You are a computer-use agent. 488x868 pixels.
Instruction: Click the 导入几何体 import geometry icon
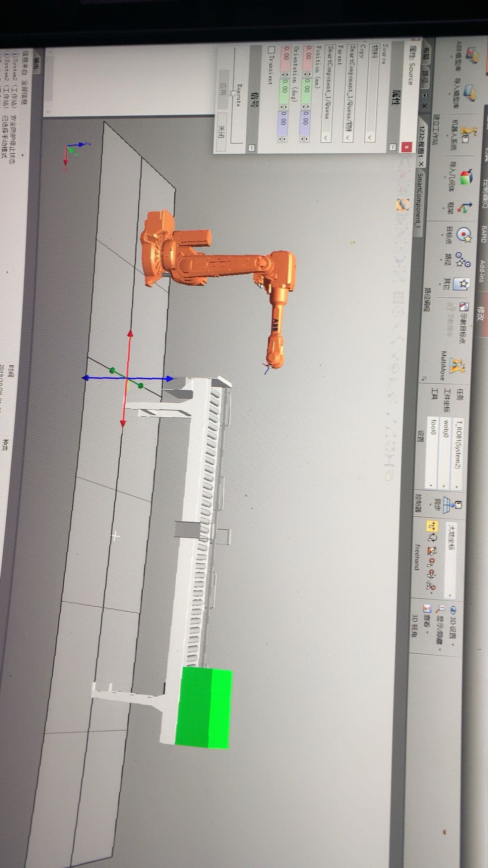(x=467, y=177)
